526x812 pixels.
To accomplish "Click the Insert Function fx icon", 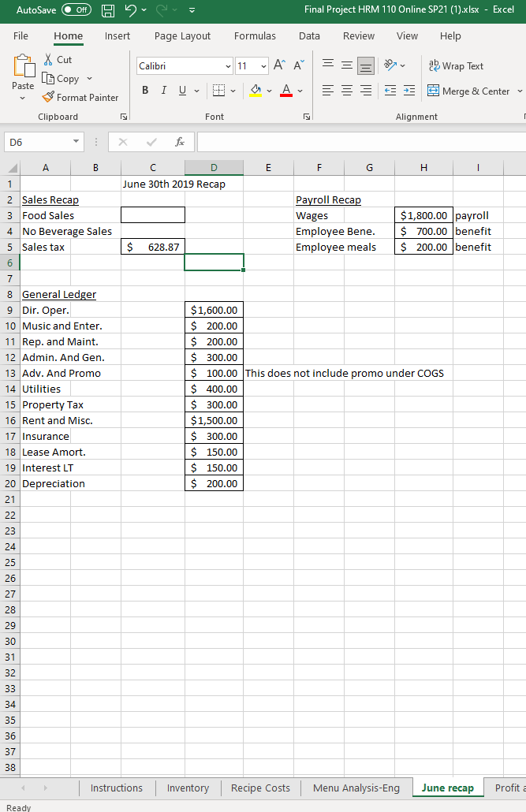I will 179,142.
